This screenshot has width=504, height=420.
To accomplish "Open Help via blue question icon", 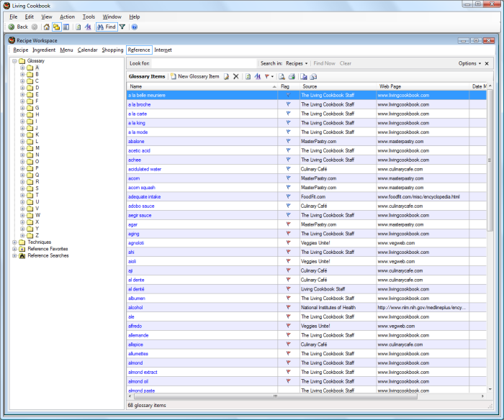I will (x=135, y=27).
